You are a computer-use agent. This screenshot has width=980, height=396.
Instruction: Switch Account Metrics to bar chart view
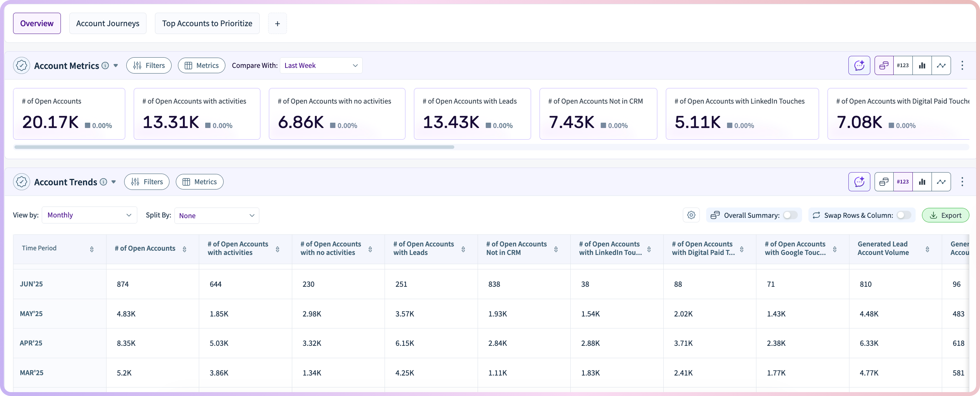click(x=922, y=65)
